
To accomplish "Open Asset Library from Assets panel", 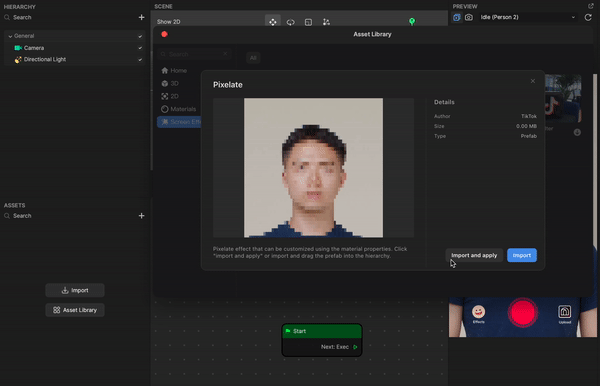I will click(75, 310).
